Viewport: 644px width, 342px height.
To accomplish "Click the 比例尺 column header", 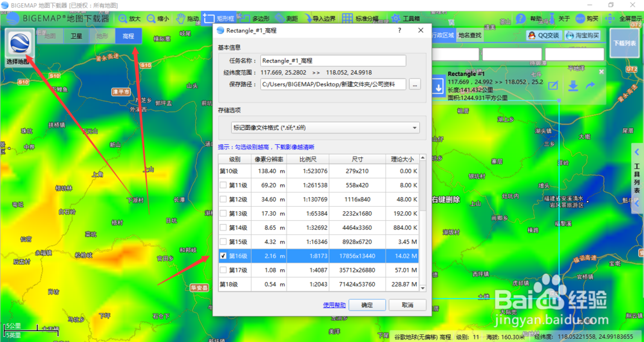I will click(308, 159).
